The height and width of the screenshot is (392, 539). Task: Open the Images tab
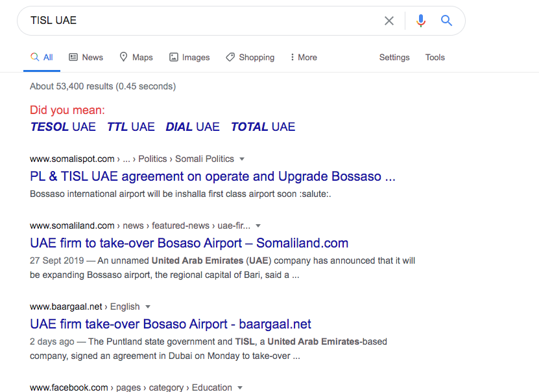[x=189, y=57]
